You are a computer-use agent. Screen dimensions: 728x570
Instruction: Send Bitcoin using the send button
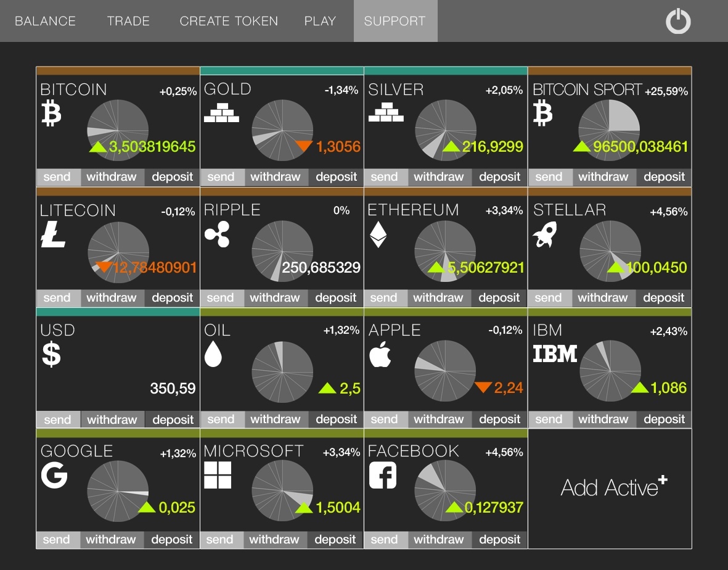click(59, 177)
